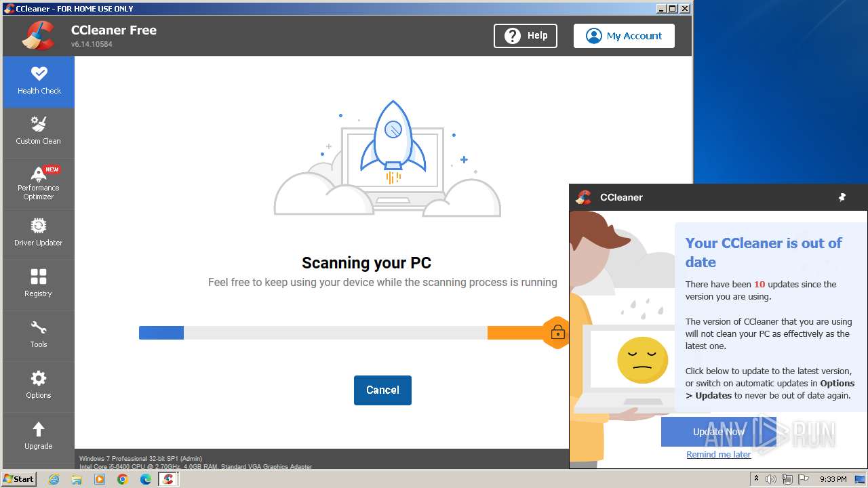This screenshot has height=488, width=868.
Task: Open the Custom Clean section
Action: (x=39, y=133)
